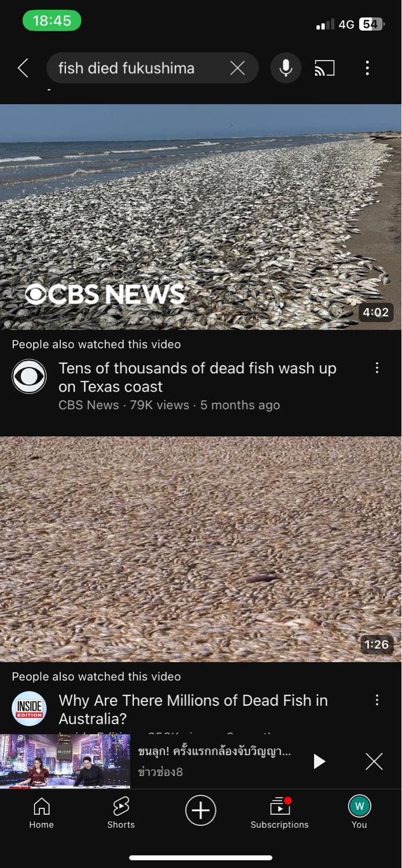Open the top-right three-dot options menu
Image resolution: width=402 pixels, height=868 pixels.
click(367, 68)
